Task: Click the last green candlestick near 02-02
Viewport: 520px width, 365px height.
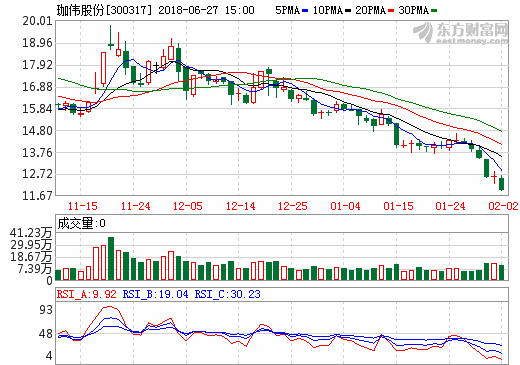Action: tap(502, 184)
